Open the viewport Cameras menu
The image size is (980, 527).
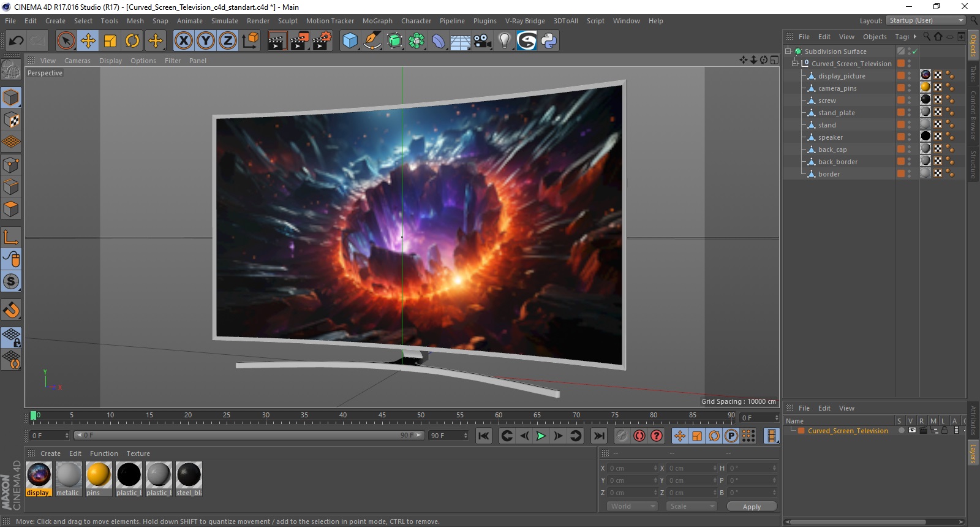(x=77, y=61)
